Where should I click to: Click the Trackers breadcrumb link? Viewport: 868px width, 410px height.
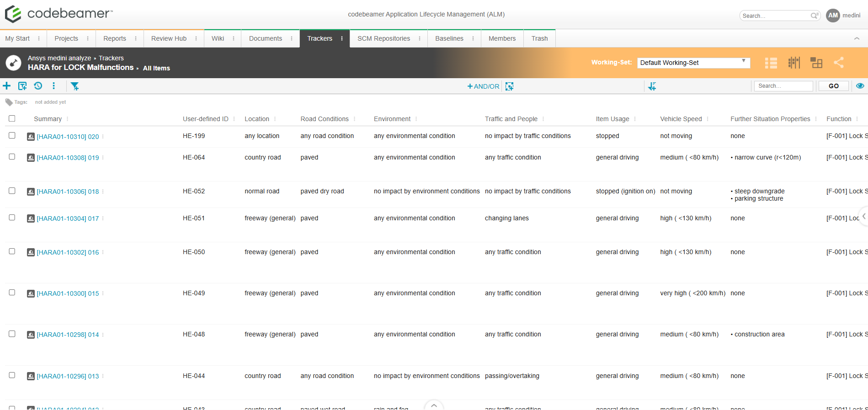tap(111, 58)
